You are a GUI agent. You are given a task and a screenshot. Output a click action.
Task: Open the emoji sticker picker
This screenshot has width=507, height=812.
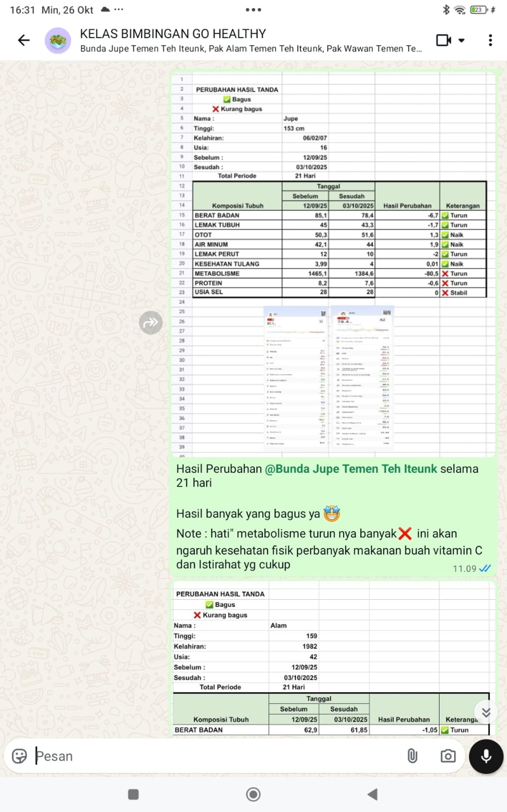point(19,756)
